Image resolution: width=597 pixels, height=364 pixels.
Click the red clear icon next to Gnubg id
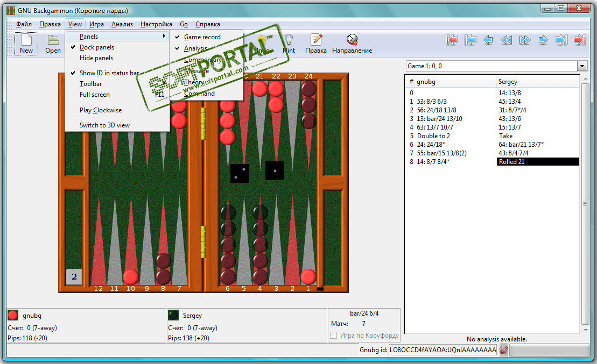[504, 350]
